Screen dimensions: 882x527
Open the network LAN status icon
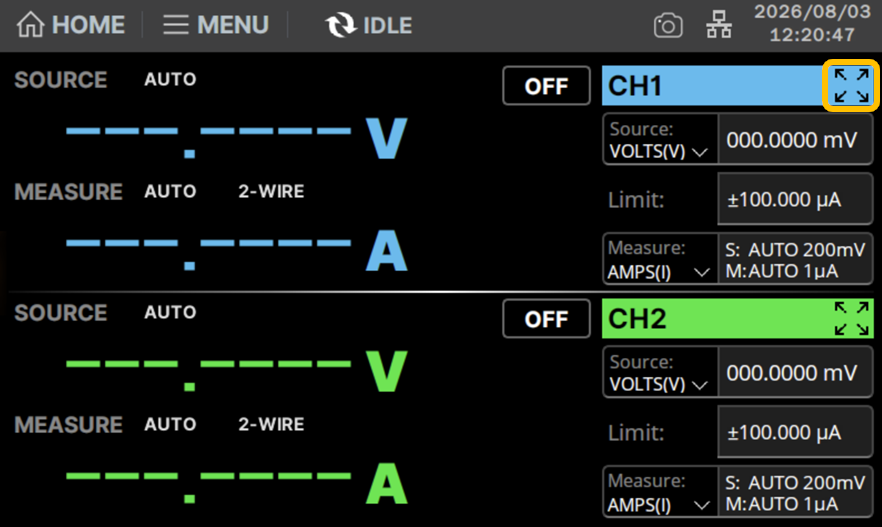coord(719,25)
